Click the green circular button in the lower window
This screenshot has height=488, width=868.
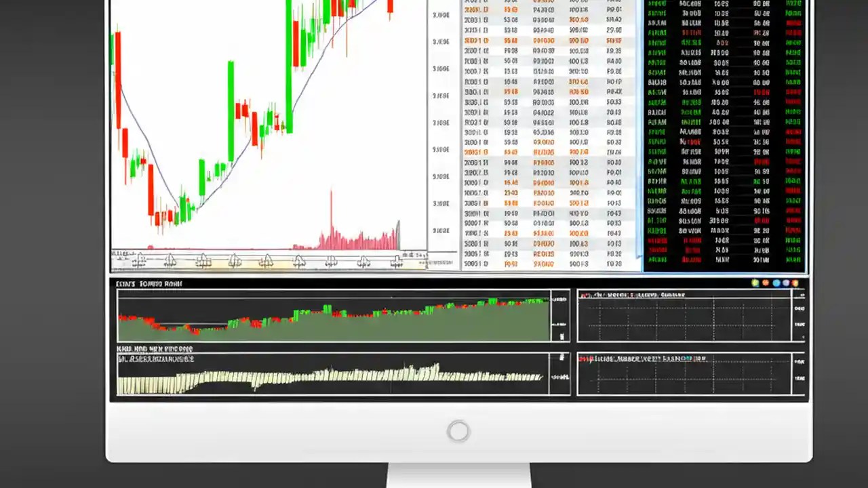pyautogui.click(x=755, y=283)
